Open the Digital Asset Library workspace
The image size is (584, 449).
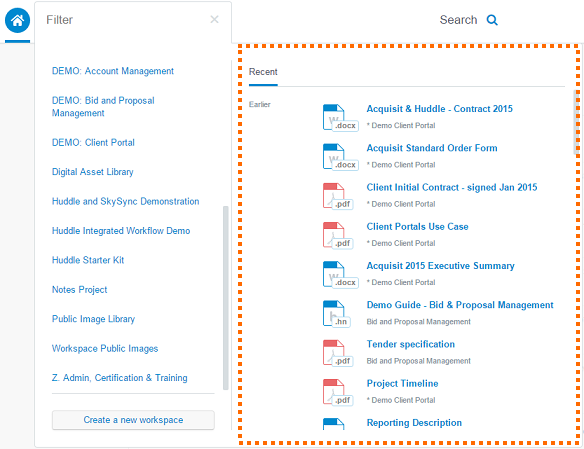93,172
